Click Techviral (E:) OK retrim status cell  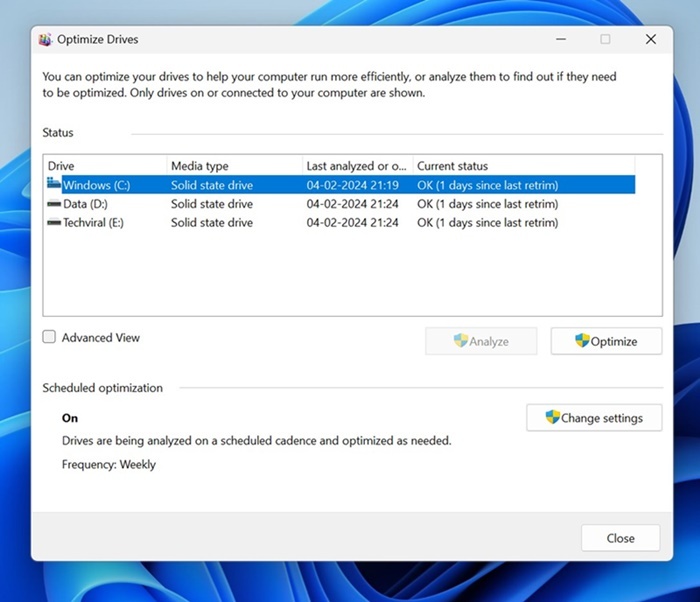point(488,222)
